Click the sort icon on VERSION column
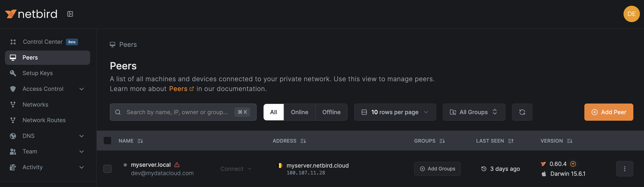 [570, 141]
